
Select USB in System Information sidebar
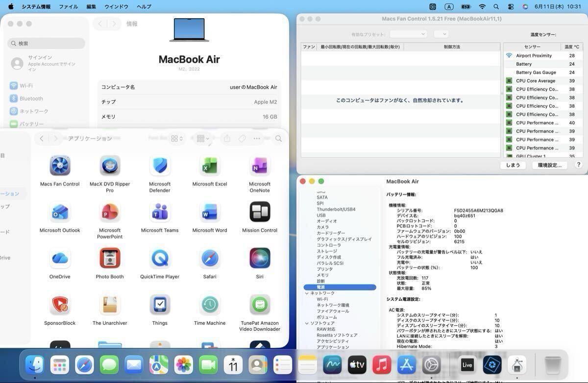321,215
